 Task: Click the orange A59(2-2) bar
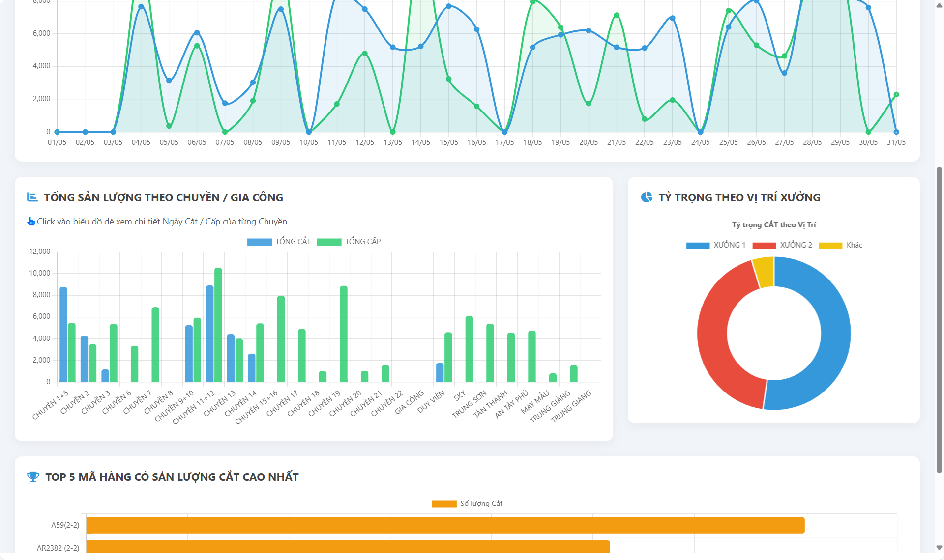point(445,525)
